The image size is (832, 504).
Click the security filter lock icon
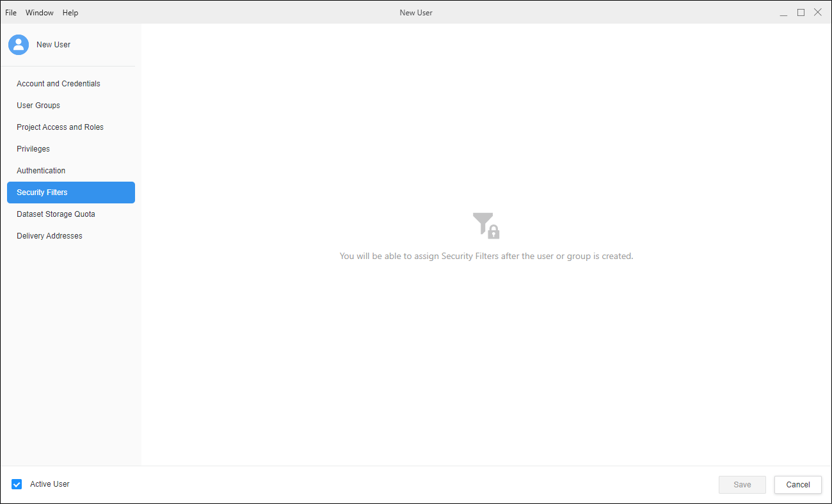[x=486, y=226]
